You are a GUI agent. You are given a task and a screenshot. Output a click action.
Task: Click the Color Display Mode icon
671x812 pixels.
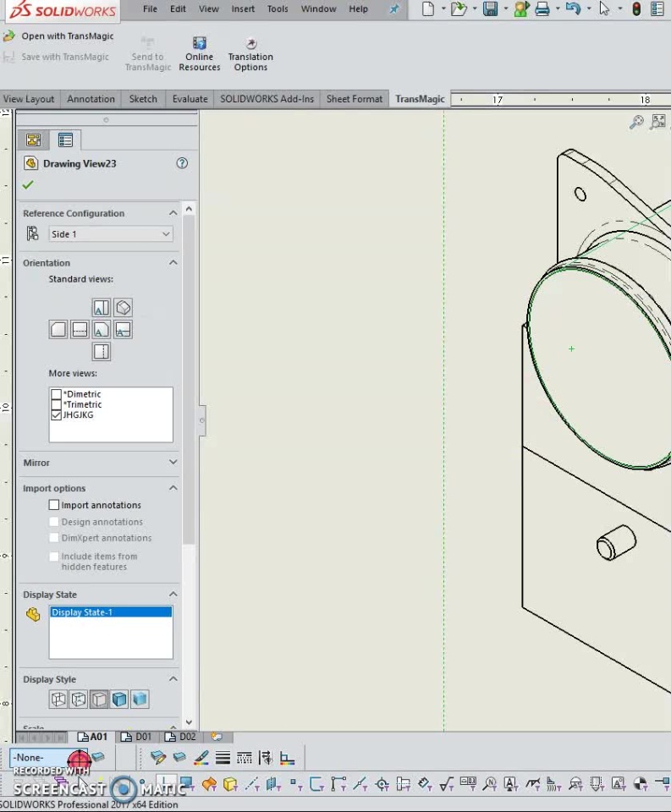click(x=287, y=758)
